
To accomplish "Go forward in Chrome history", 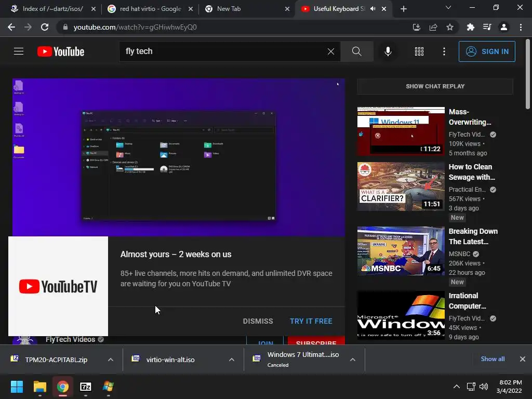I will (28, 27).
